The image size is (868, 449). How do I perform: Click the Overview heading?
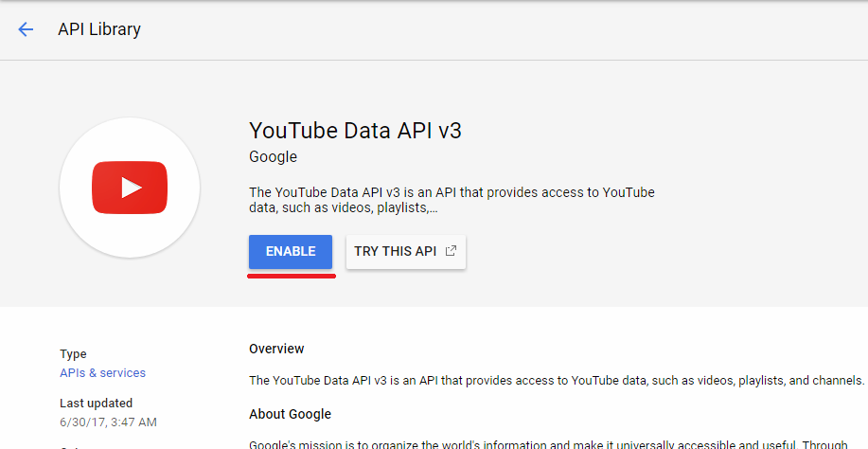(276, 349)
